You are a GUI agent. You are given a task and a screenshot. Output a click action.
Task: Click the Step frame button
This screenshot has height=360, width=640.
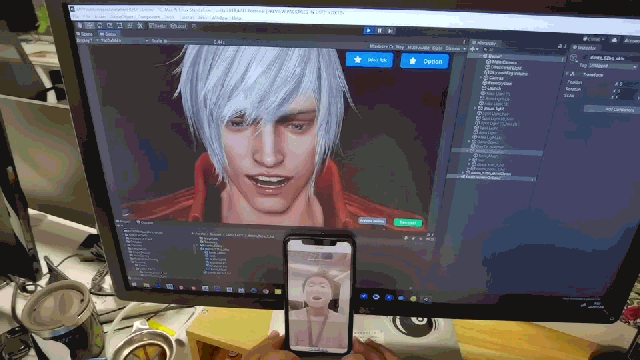391,31
